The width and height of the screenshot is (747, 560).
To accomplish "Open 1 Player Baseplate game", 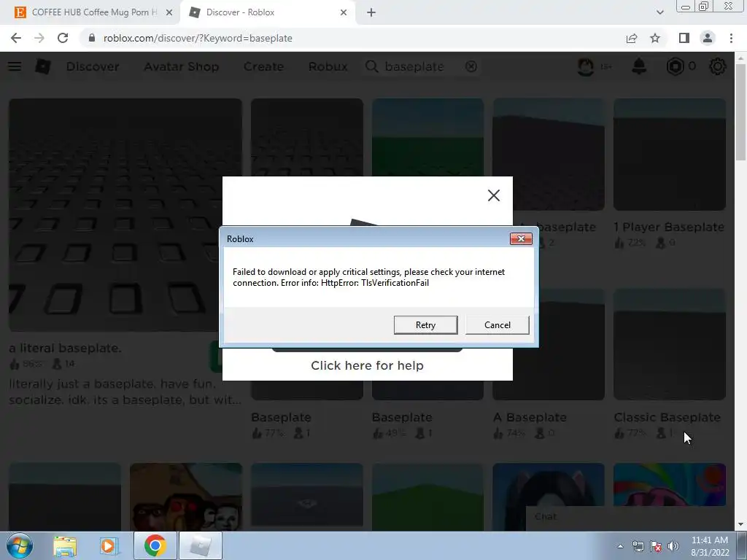I will pyautogui.click(x=670, y=155).
